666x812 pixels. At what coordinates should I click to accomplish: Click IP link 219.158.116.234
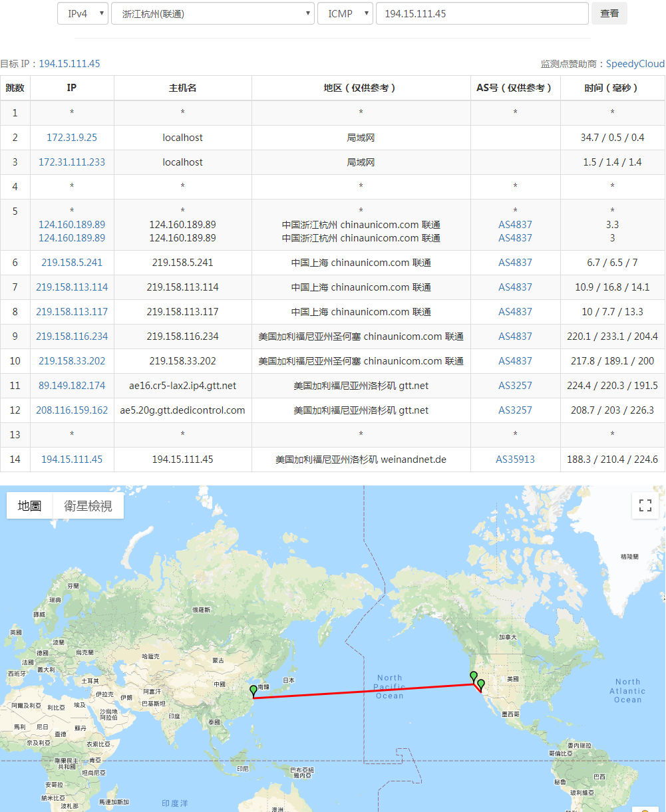point(72,337)
